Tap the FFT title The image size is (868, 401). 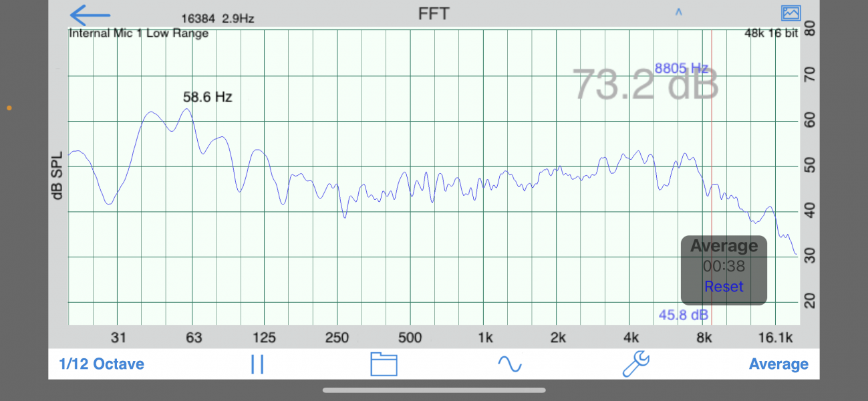434,13
